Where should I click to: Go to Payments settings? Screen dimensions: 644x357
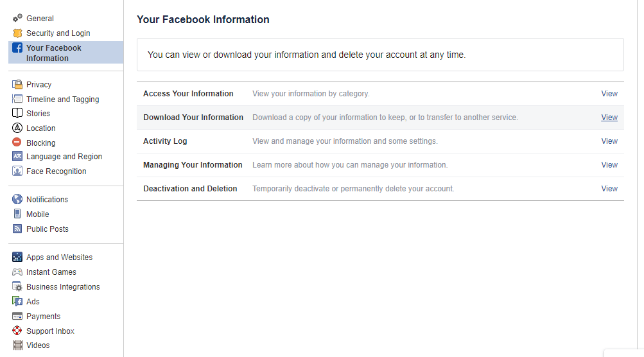[43, 316]
